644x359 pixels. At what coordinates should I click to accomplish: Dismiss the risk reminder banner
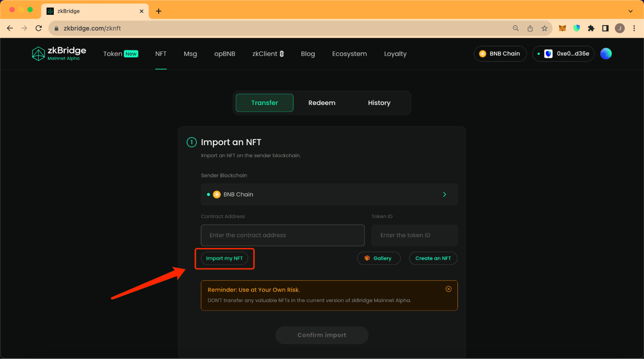pyautogui.click(x=448, y=289)
